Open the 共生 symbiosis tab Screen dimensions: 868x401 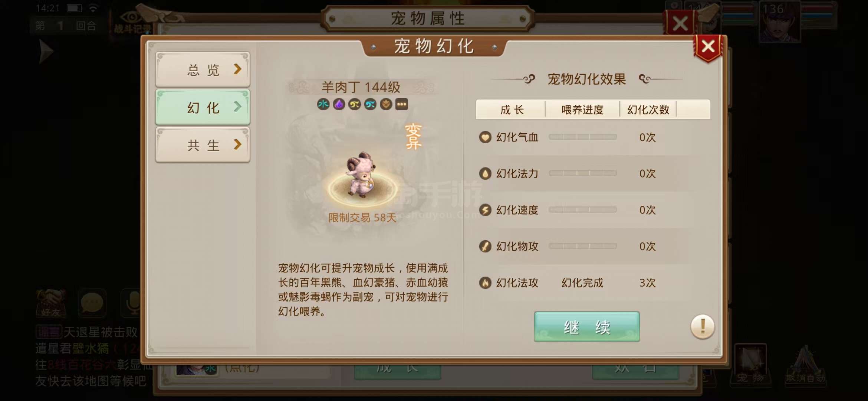tap(203, 145)
